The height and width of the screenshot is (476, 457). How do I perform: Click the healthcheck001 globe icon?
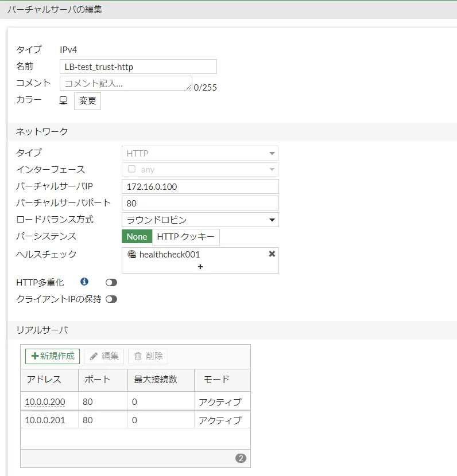pyautogui.click(x=131, y=254)
